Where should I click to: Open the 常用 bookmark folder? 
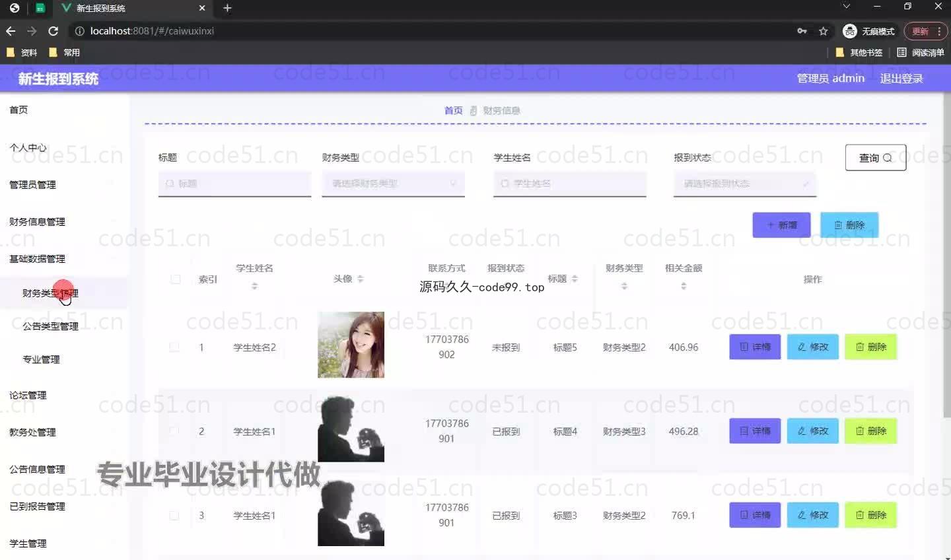tap(64, 52)
